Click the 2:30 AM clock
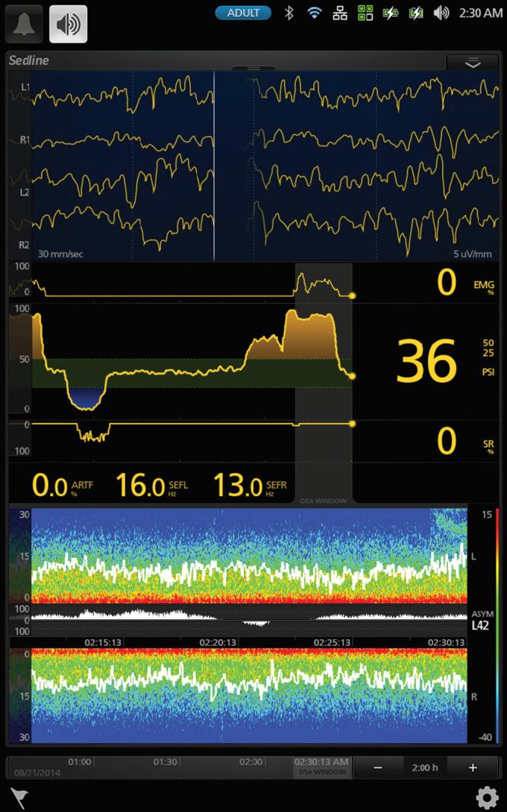 480,13
